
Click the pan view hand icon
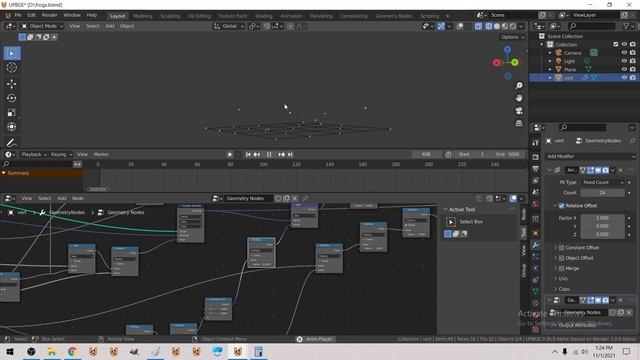coord(519,98)
